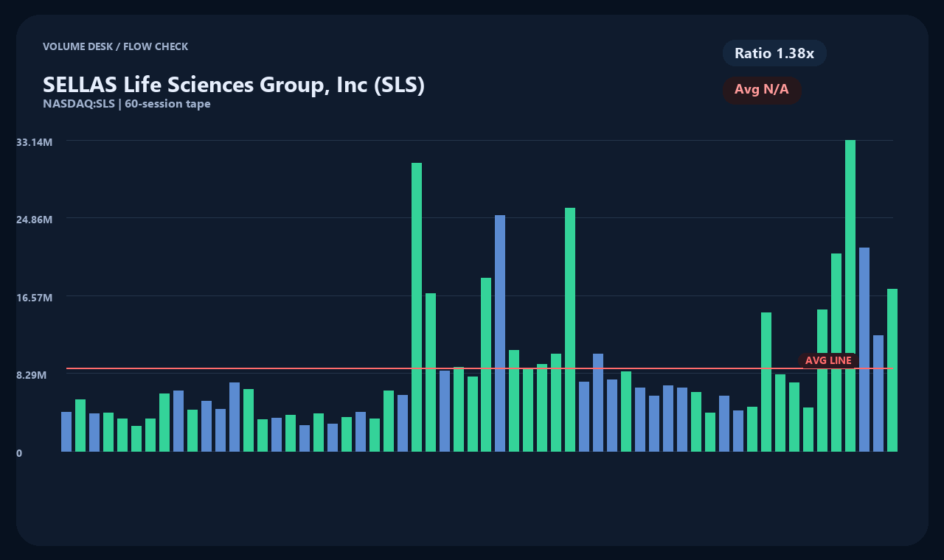Click the SELLAS Life Sciences Group title

(234, 85)
